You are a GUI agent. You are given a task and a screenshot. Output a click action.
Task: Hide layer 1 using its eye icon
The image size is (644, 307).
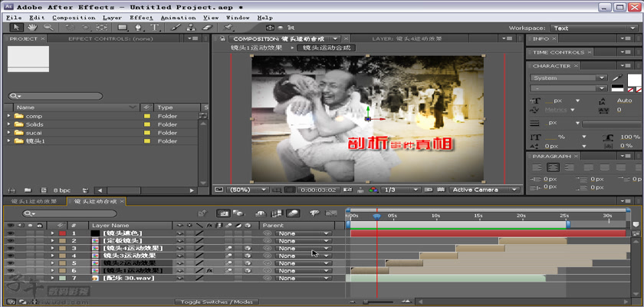pos(10,233)
